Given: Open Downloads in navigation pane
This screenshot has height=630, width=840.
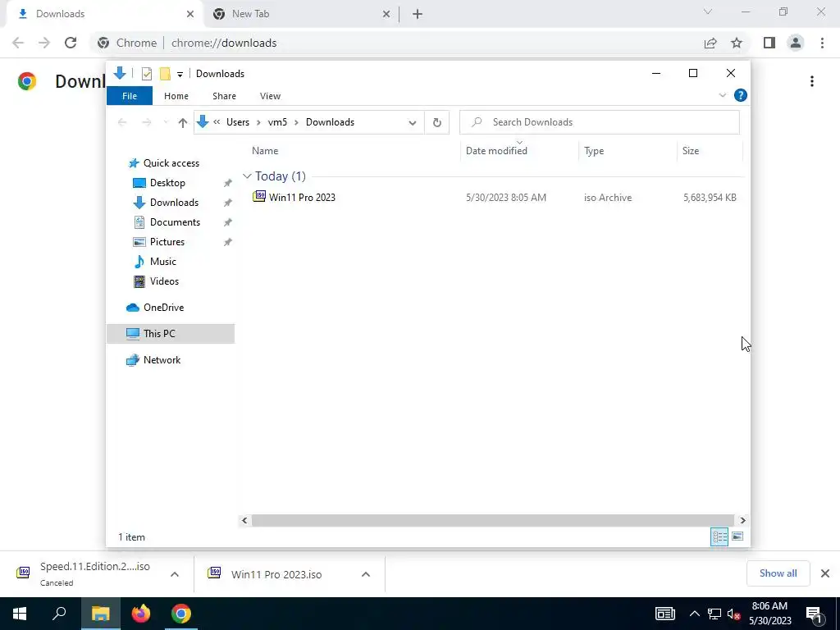Looking at the screenshot, I should point(174,203).
